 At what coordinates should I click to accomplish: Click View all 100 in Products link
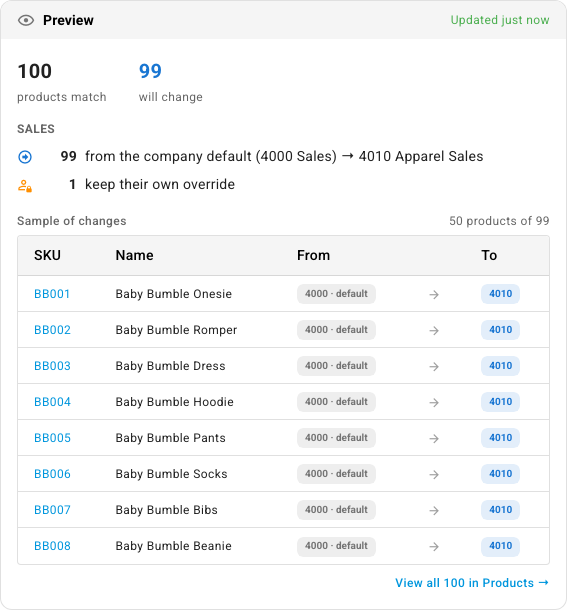[x=472, y=583]
